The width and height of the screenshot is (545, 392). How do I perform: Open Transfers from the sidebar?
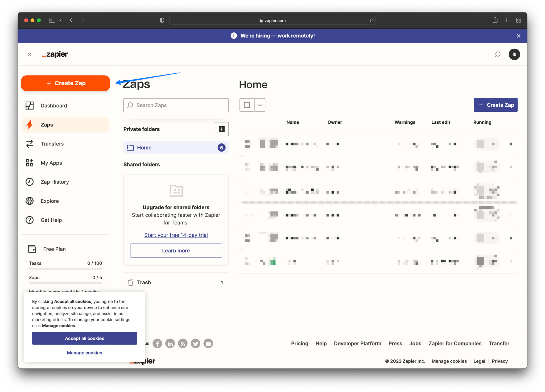click(65, 144)
